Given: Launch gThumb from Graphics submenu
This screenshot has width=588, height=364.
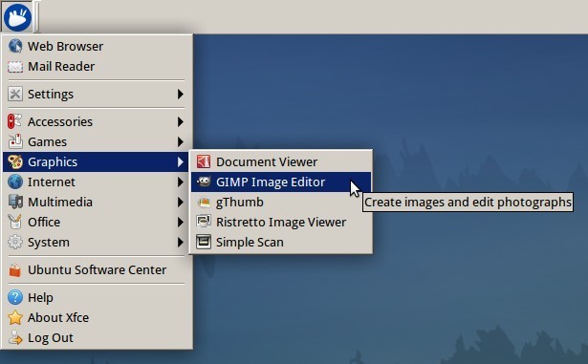Looking at the screenshot, I should 281,202.
